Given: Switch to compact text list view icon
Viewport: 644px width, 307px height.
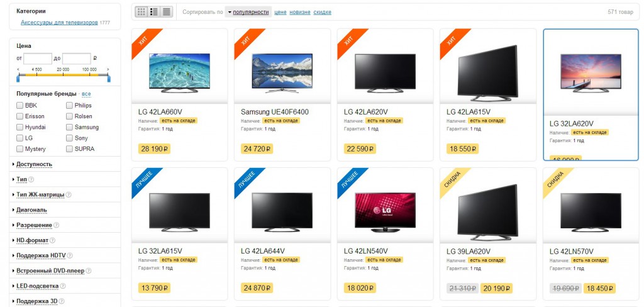Looking at the screenshot, I should [x=166, y=12].
